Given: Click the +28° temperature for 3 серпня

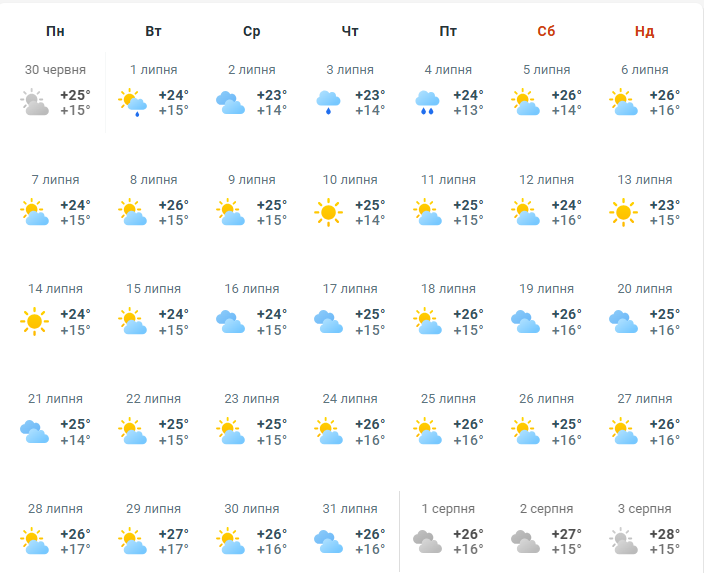Looking at the screenshot, I should tap(665, 534).
